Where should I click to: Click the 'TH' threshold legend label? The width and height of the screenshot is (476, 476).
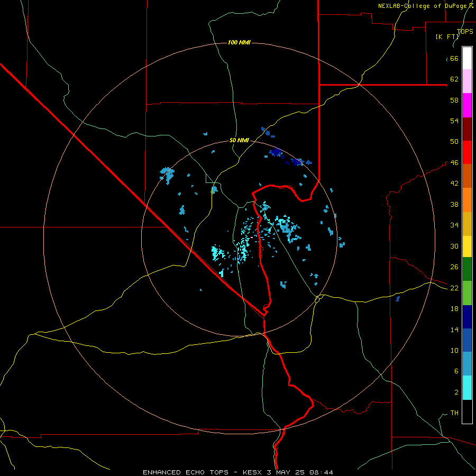coord(454,413)
